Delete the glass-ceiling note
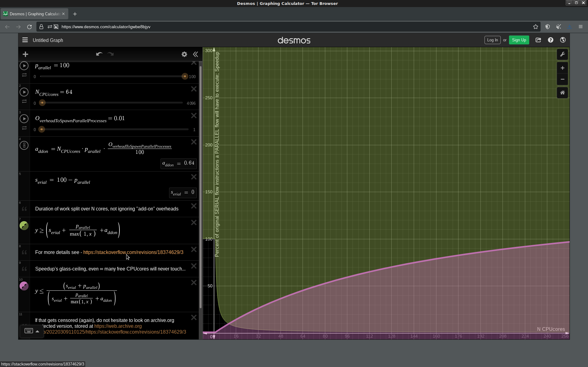The image size is (588, 367). (194, 266)
